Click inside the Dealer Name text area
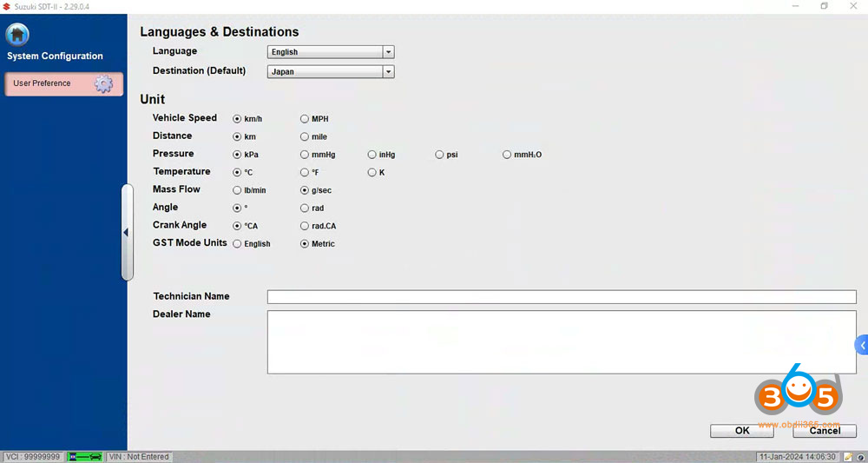Screen dimensions: 868x463 561,342
